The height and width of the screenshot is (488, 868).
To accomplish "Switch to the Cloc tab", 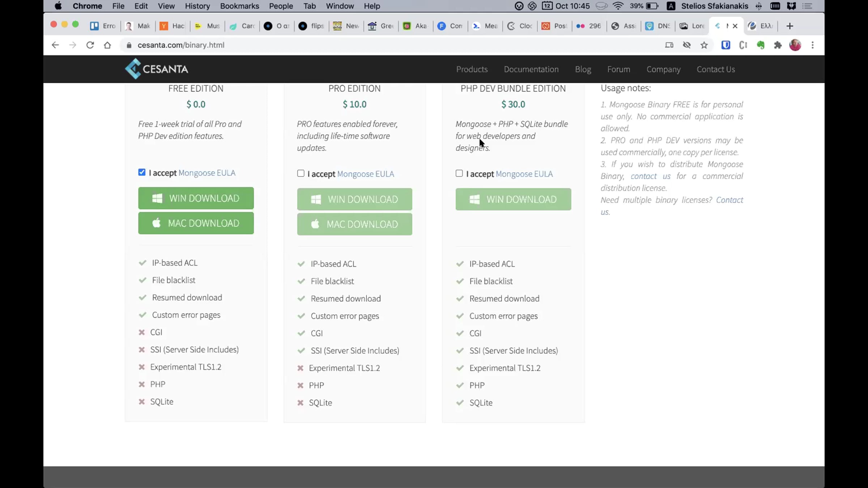I will (520, 26).
